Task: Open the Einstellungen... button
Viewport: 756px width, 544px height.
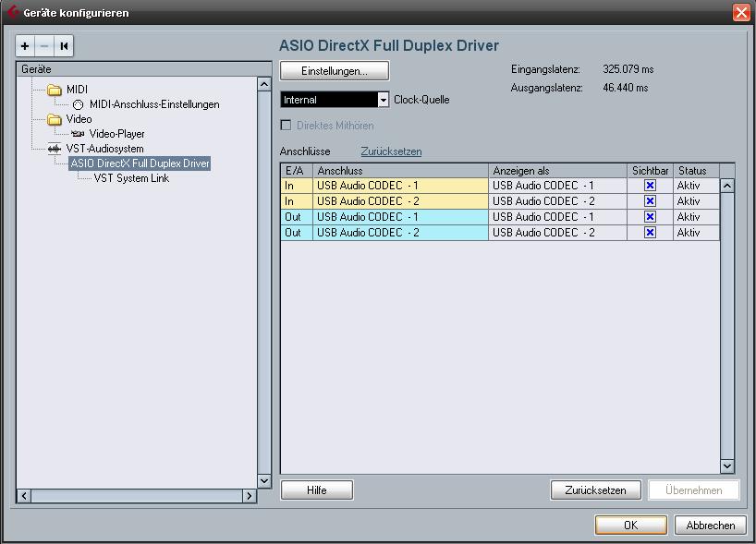Action: (335, 71)
